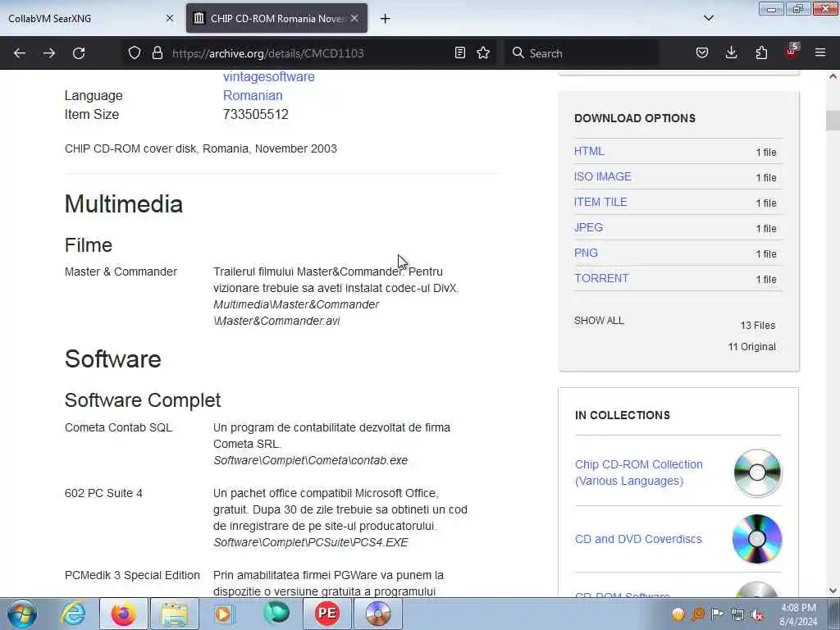Open the Romanian language link
The height and width of the screenshot is (630, 840).
click(x=253, y=95)
